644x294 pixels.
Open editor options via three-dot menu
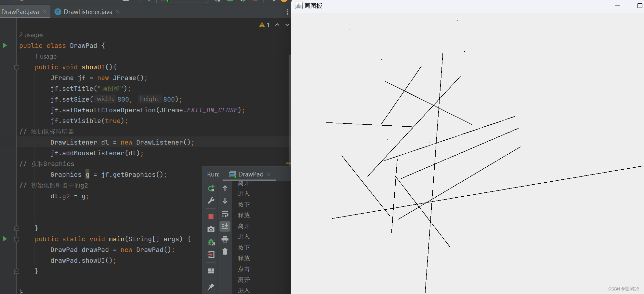coord(287,12)
